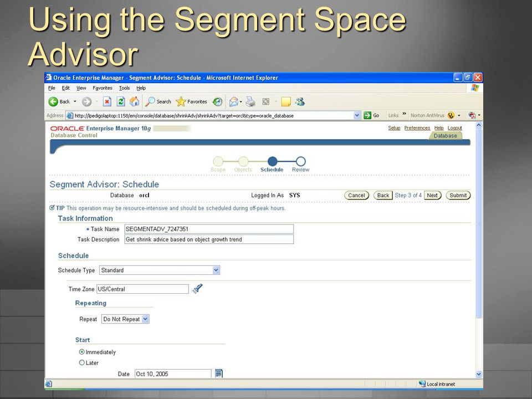Expand the Back button history arrow
Image resolution: width=532 pixels, height=399 pixels.
click(x=75, y=101)
